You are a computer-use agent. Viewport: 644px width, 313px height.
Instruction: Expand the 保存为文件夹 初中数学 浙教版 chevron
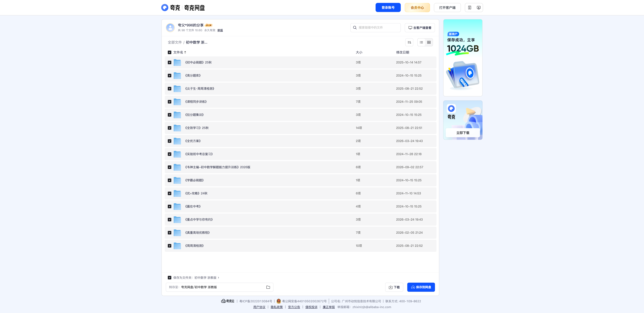pyautogui.click(x=218, y=277)
